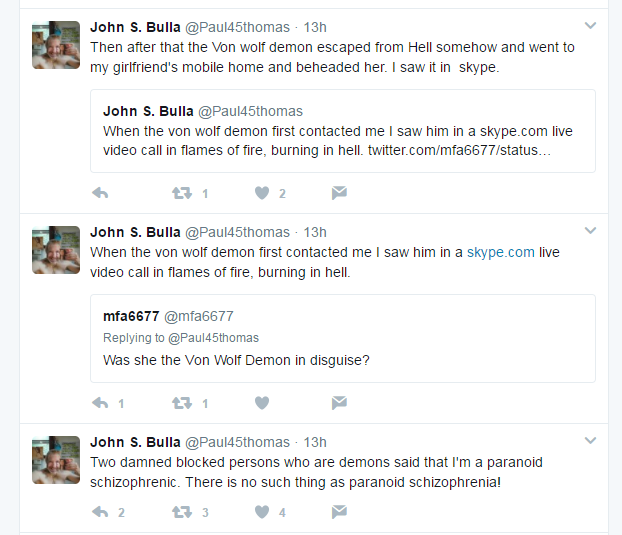Like the paranoid schizophrenia tweet
The image size is (622, 535).
(262, 512)
